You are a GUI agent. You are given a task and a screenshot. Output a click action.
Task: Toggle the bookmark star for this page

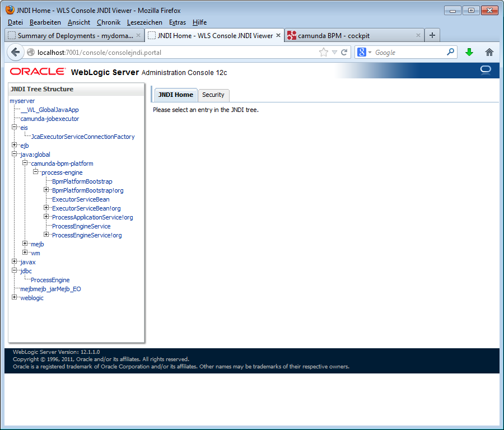[322, 52]
